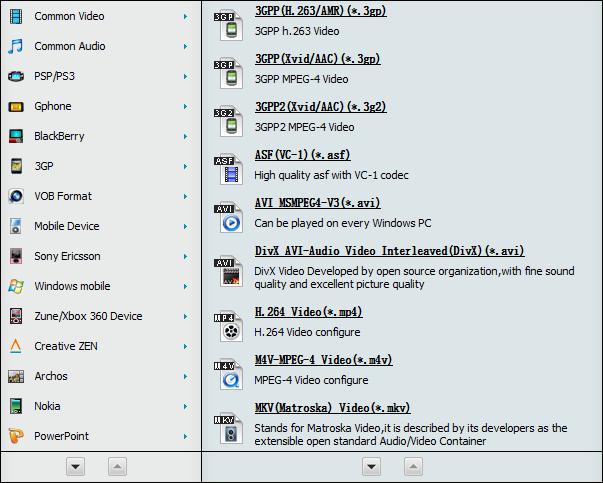Click format list scroll down button
The height and width of the screenshot is (483, 603).
pos(371,467)
